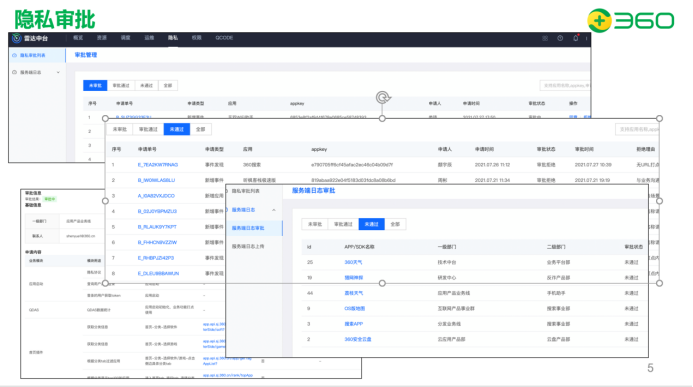Click the icon beside 隐私审批列表 in back window sidebar
693x387 pixels.
coord(14,56)
